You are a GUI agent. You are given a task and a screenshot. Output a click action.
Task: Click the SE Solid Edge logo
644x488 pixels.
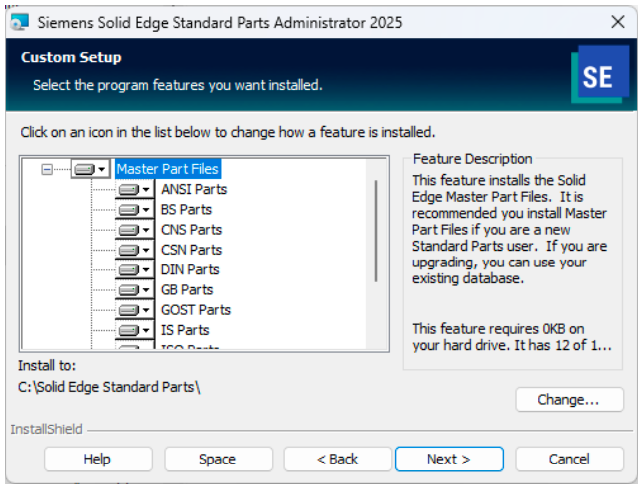tap(600, 74)
